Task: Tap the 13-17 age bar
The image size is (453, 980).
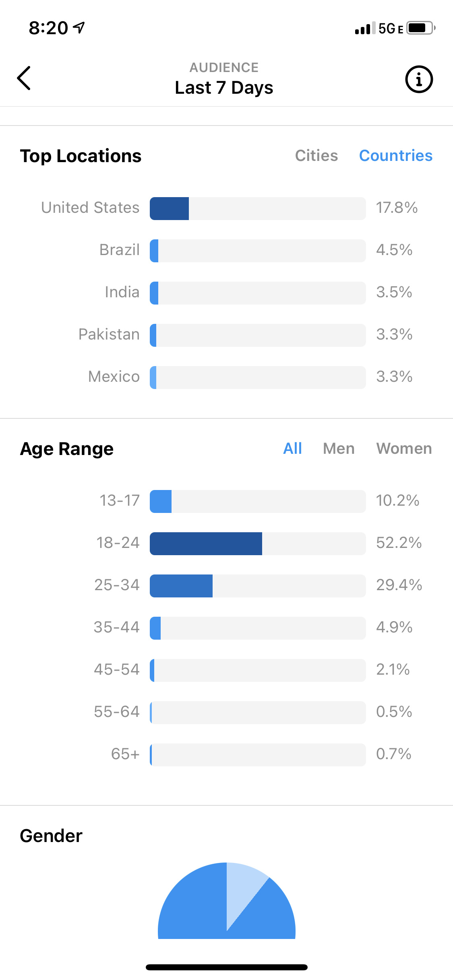Action: [258, 501]
